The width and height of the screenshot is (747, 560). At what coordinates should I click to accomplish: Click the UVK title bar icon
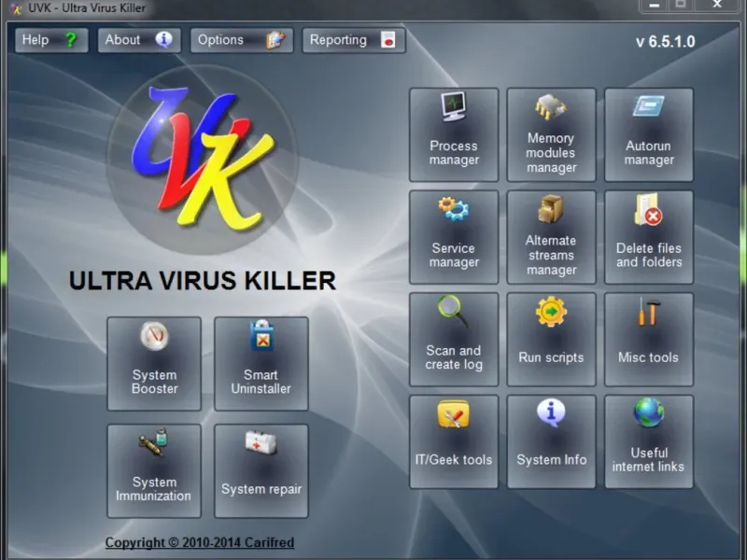17,8
